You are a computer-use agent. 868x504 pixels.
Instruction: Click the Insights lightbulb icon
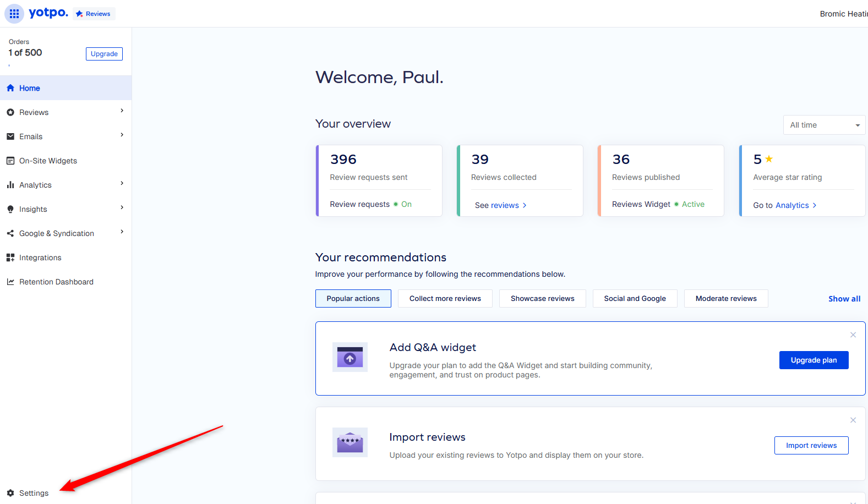pyautogui.click(x=10, y=209)
